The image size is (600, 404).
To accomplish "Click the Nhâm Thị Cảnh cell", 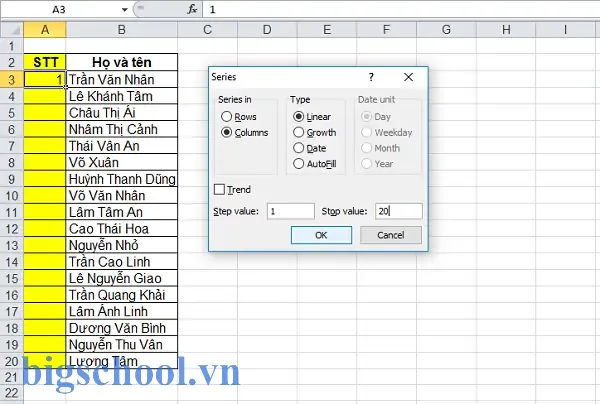I will 122,129.
